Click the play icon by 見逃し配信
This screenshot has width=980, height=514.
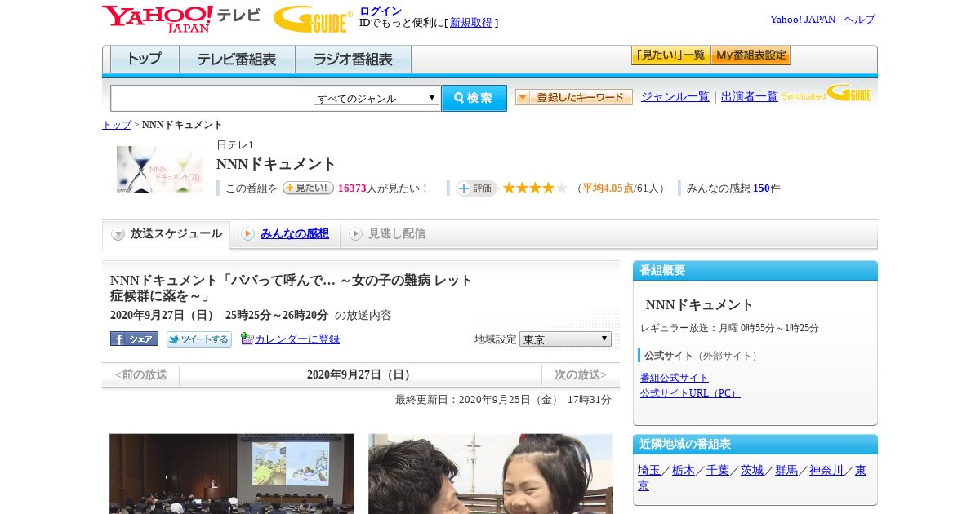click(x=355, y=234)
